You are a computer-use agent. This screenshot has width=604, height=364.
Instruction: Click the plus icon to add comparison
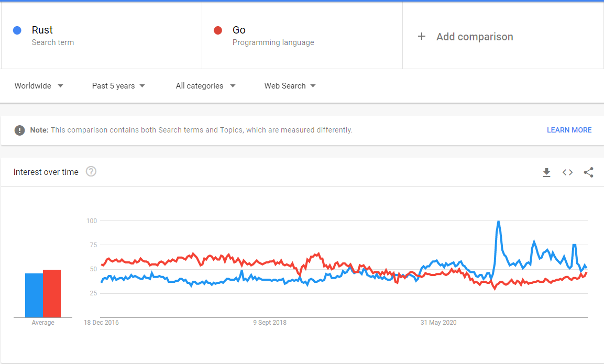[x=422, y=36]
